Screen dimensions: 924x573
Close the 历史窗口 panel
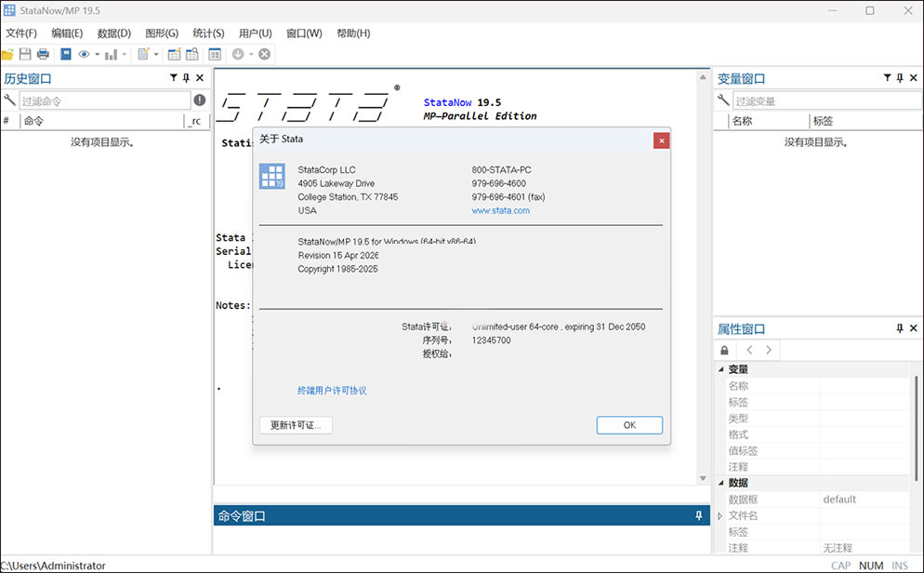(200, 78)
